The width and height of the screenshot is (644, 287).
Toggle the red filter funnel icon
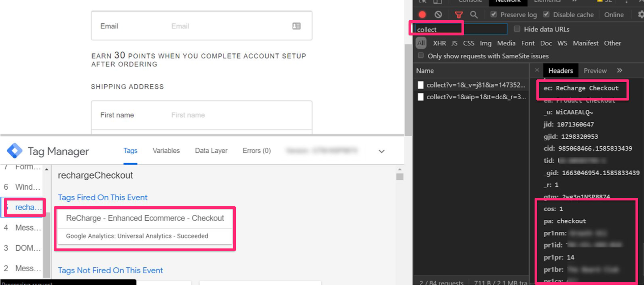point(459,15)
